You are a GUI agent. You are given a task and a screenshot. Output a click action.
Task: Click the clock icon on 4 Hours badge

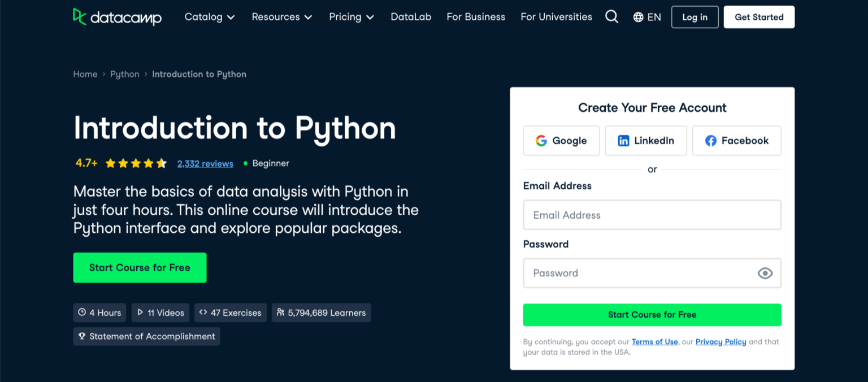point(84,312)
